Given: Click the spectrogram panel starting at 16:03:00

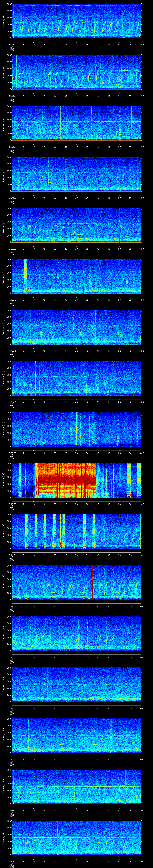Looking at the screenshot, I should tap(77, 123).
